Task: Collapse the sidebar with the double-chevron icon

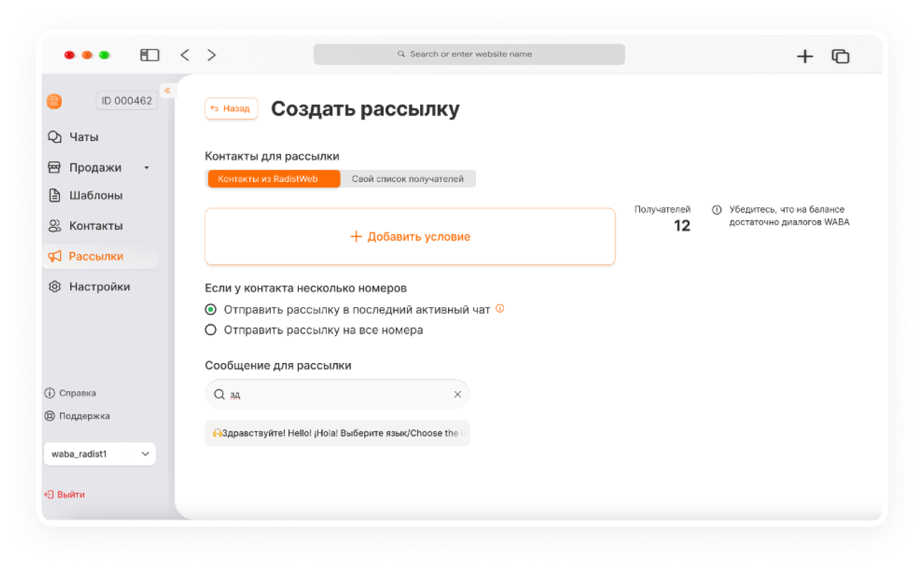Action: click(167, 90)
